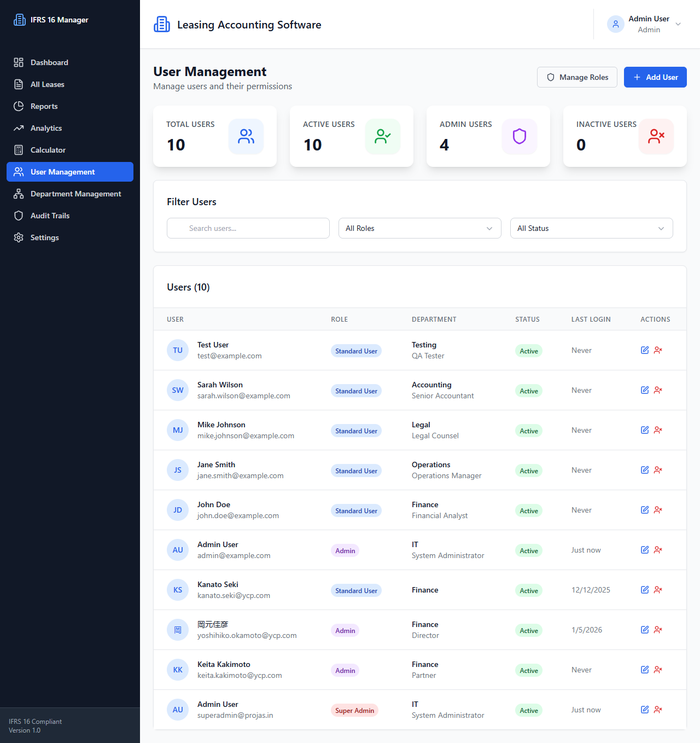
Task: Open Analytics from sidebar
Action: (x=70, y=128)
